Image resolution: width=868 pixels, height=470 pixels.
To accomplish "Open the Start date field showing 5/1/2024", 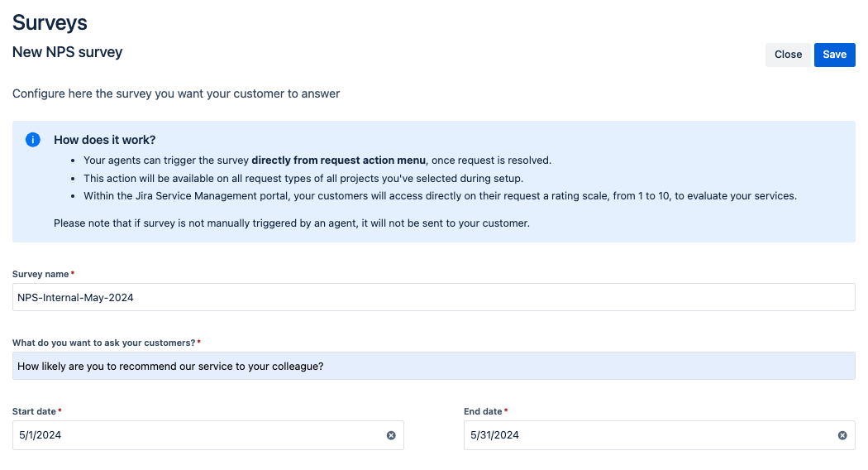I will (198, 435).
